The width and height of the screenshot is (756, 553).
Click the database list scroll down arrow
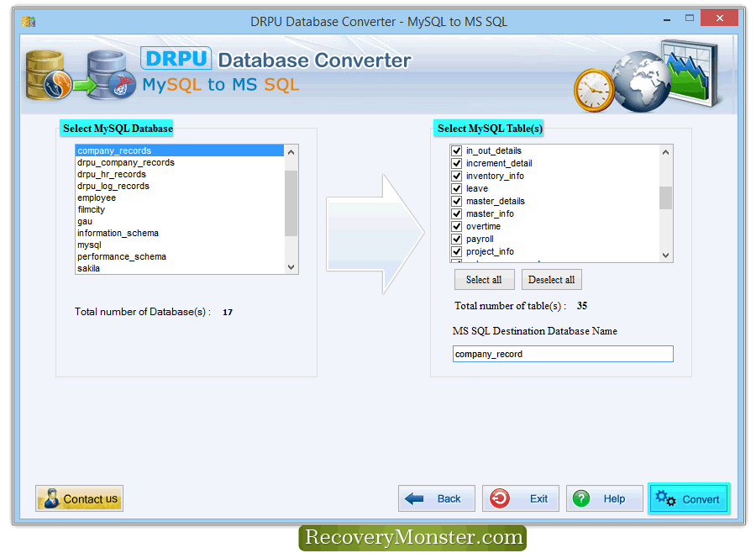coord(291,267)
